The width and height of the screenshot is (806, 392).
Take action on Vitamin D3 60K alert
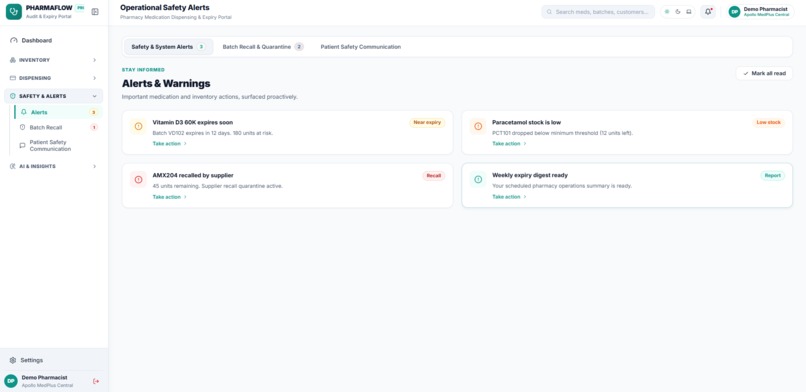point(170,144)
